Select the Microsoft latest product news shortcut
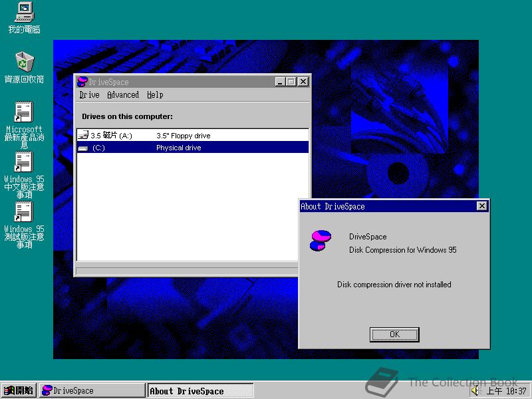 (24, 124)
